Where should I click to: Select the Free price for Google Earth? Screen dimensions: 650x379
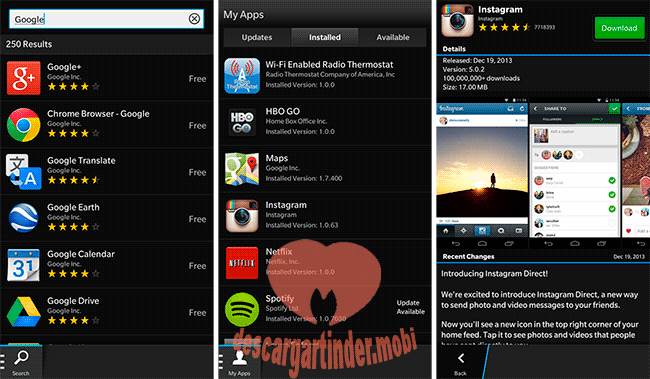(x=197, y=219)
